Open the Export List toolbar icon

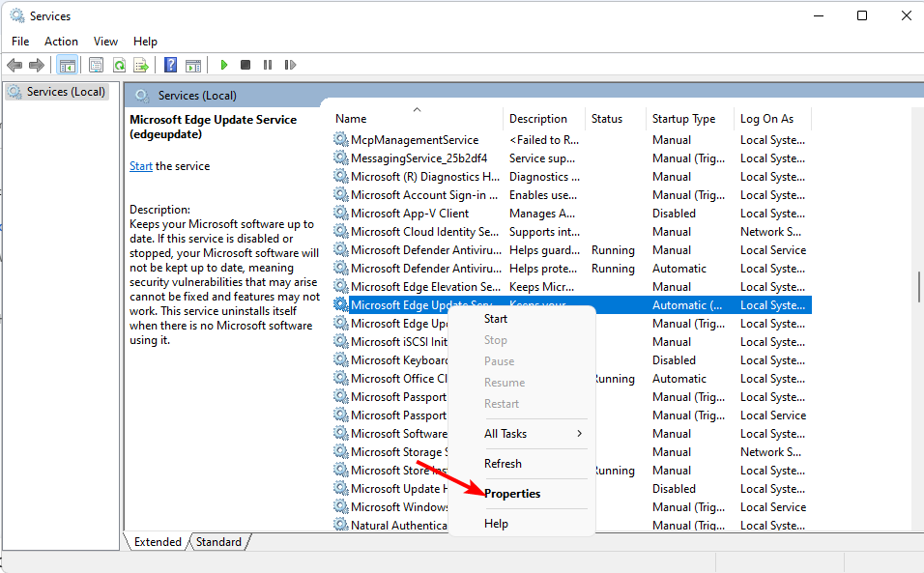(x=141, y=64)
